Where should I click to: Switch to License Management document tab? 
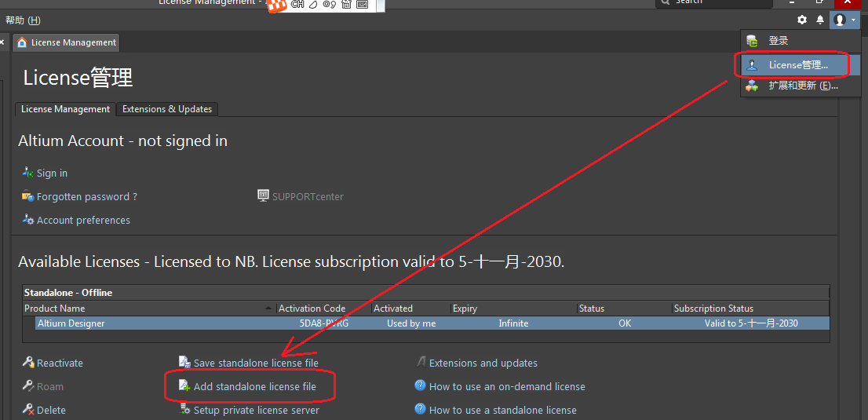pos(67,42)
